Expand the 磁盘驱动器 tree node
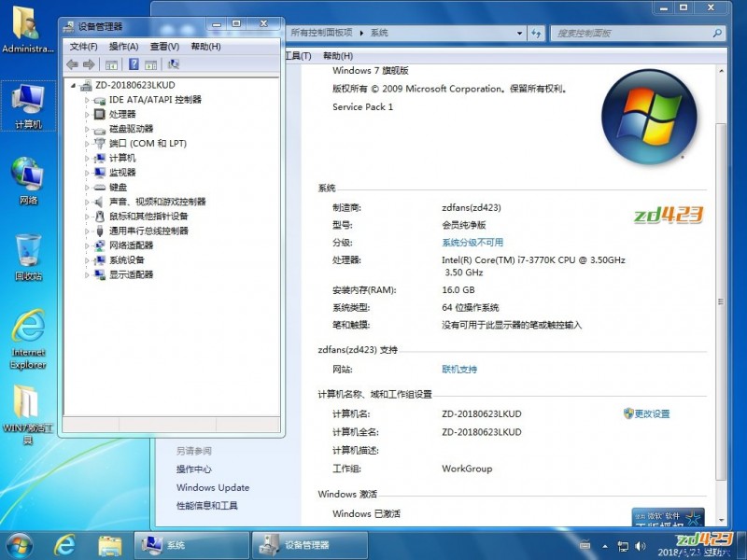This screenshot has width=747, height=560. [87, 129]
